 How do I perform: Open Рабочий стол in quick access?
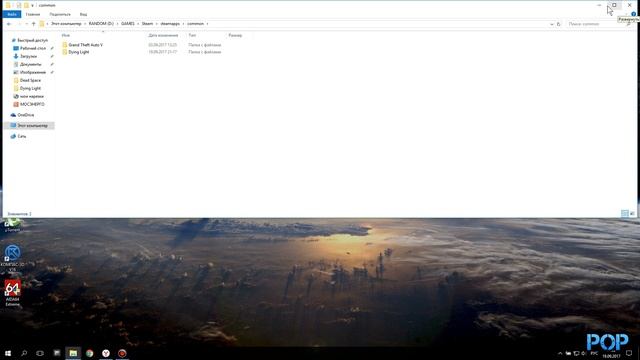[33, 48]
